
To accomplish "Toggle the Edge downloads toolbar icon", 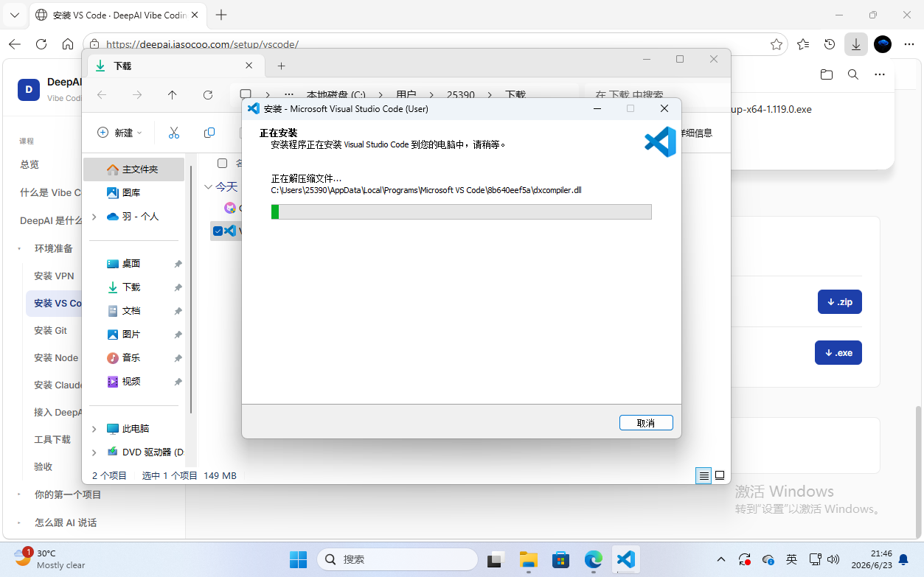I will (x=856, y=44).
